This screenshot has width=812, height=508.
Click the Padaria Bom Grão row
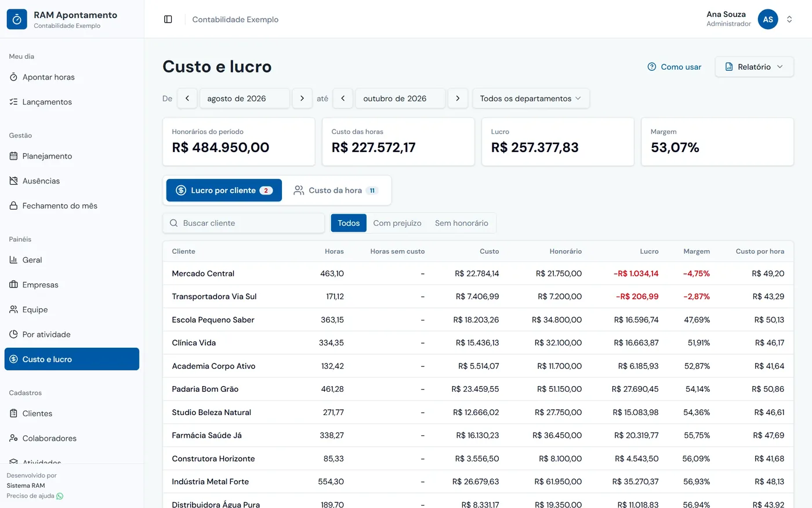tap(478, 389)
